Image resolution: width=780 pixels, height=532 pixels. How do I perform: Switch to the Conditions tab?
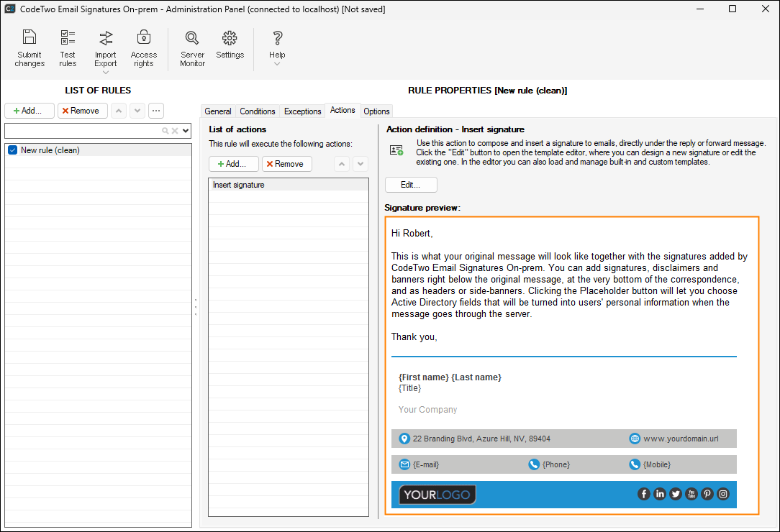click(x=257, y=111)
